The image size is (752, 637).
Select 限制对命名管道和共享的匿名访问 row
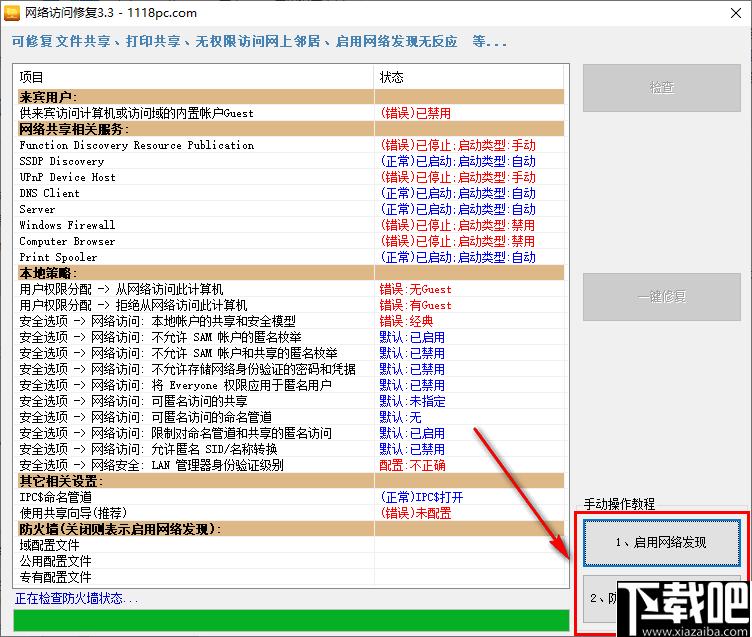pos(291,433)
